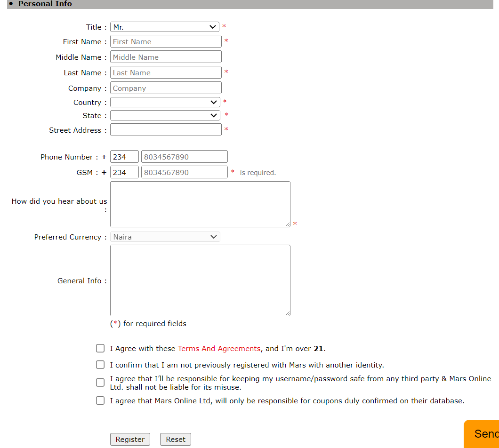Enable the username/password responsibility agreement

(100, 382)
